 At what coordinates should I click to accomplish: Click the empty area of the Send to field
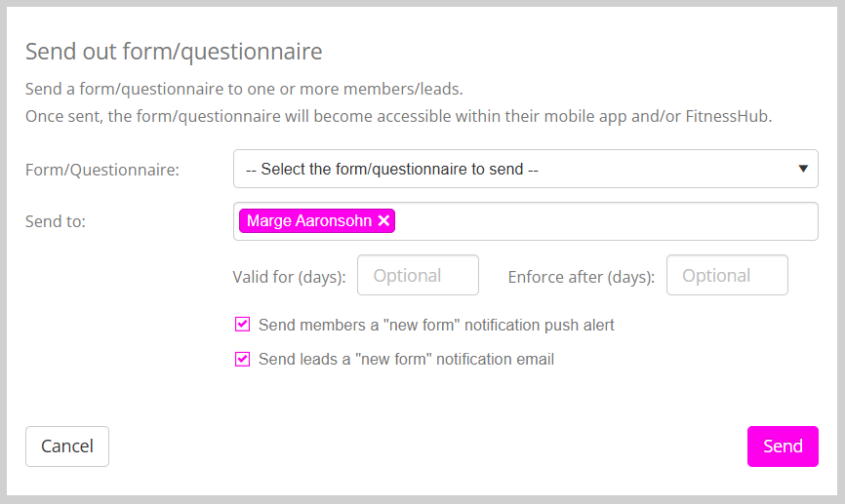tap(605, 221)
